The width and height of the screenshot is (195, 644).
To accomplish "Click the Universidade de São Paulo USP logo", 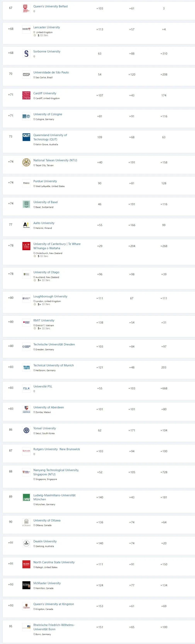I will 26,75.
